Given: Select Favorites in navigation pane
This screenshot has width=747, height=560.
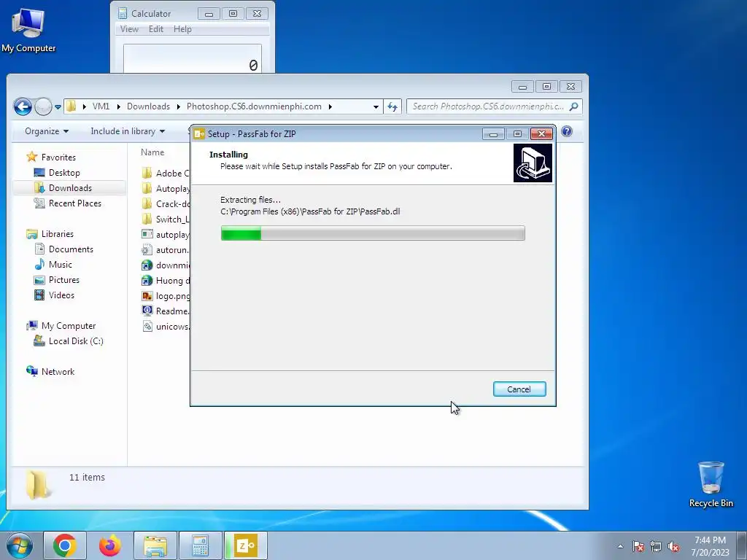Looking at the screenshot, I should point(58,157).
